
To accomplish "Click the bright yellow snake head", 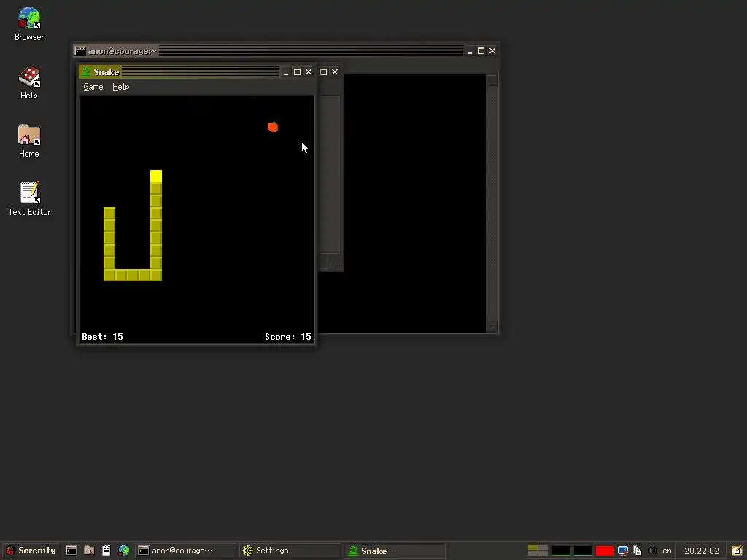I will (156, 176).
